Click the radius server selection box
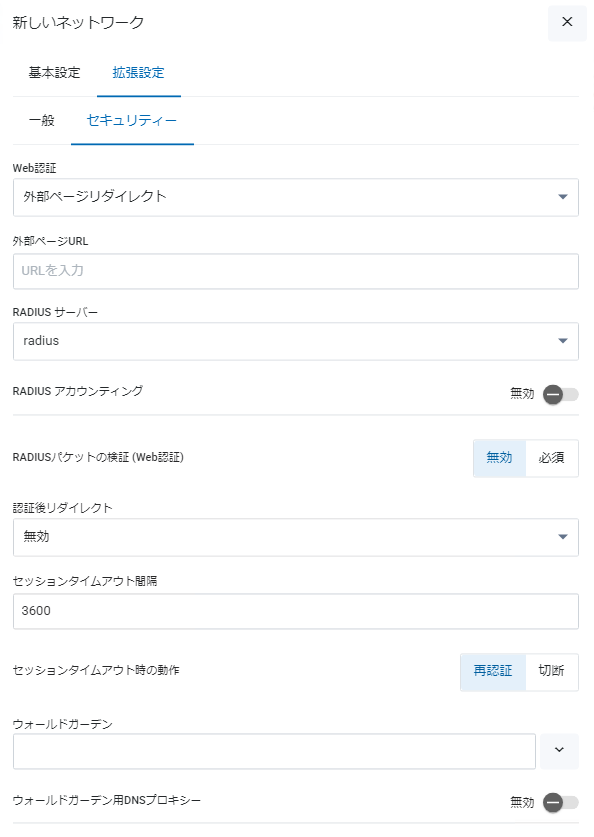This screenshot has width=594, height=837. tap(296, 341)
